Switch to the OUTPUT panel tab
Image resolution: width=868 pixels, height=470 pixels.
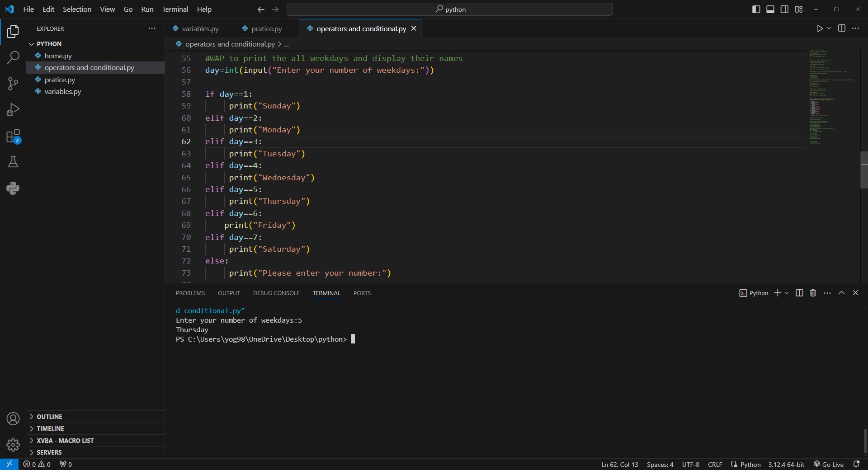pos(229,293)
